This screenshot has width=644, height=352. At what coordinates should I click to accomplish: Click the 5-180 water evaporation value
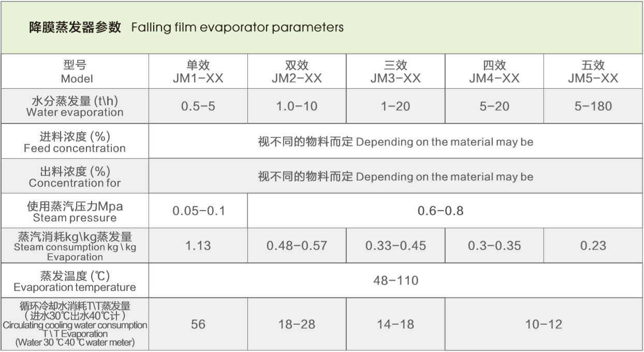coord(593,106)
